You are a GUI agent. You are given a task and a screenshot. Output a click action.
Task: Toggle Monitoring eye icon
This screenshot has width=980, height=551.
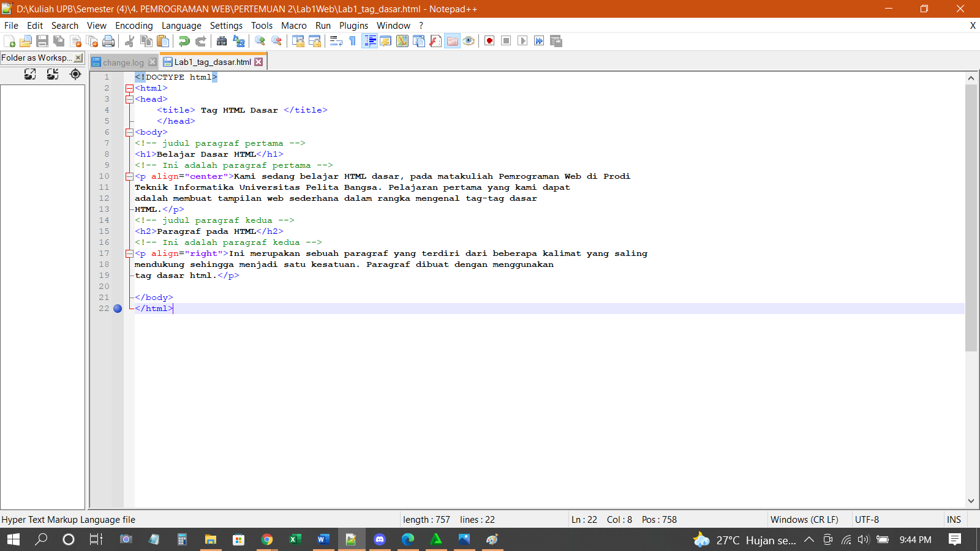[x=469, y=41]
